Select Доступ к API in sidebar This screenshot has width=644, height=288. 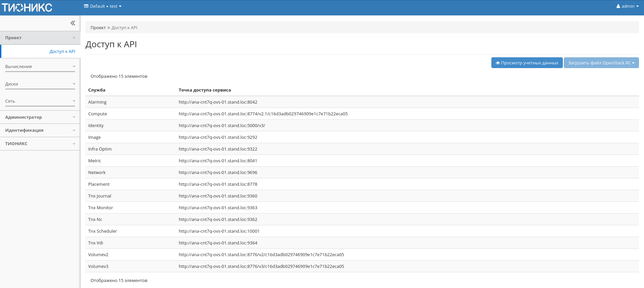tap(62, 52)
